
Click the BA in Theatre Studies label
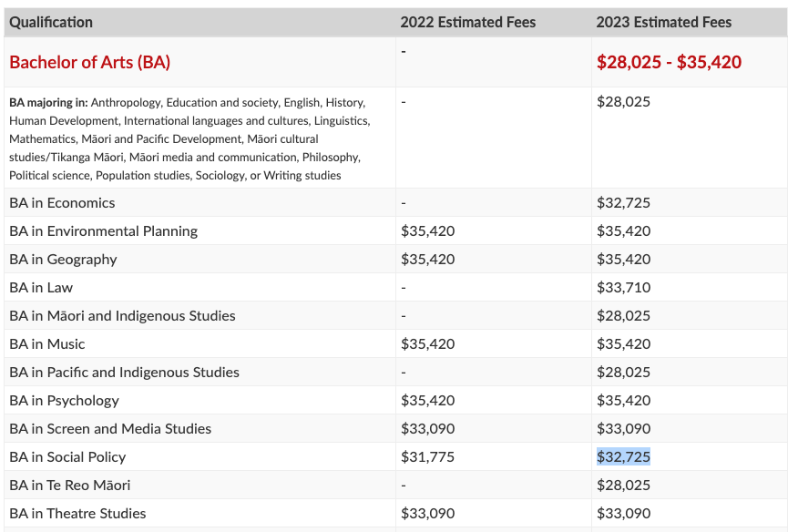[x=77, y=514]
